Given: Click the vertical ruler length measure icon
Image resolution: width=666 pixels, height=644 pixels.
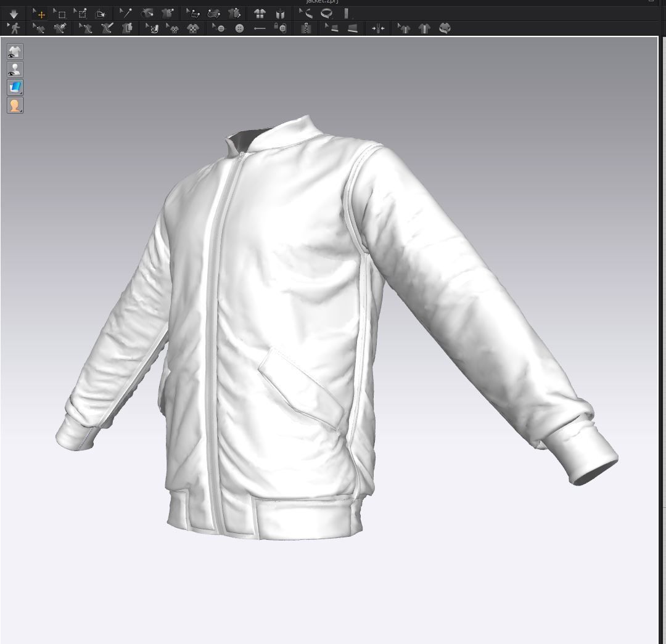Looking at the screenshot, I should pos(347,14).
